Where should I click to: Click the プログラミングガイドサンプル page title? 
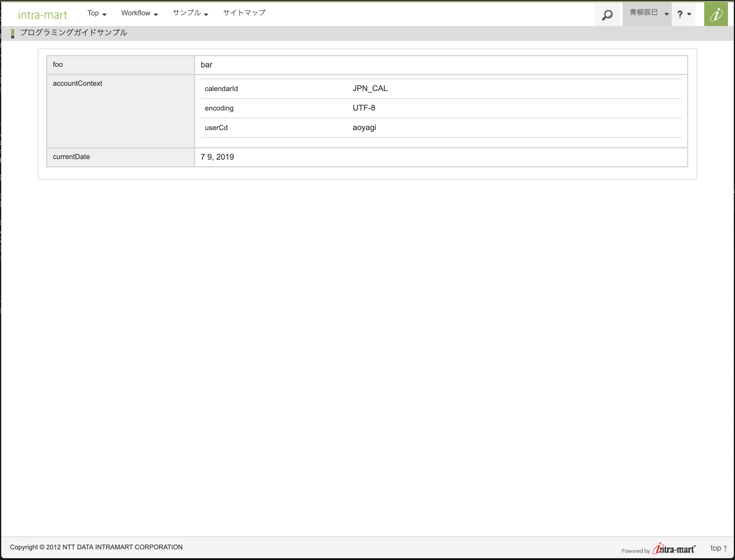pos(74,32)
